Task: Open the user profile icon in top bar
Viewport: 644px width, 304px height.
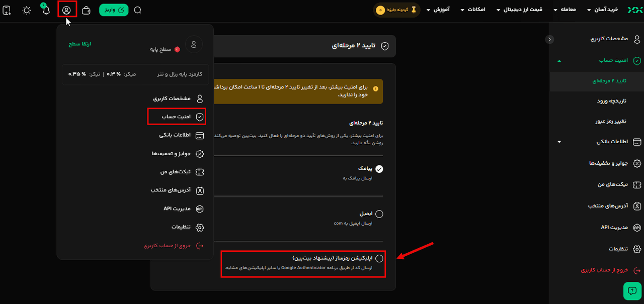Action: click(x=66, y=10)
